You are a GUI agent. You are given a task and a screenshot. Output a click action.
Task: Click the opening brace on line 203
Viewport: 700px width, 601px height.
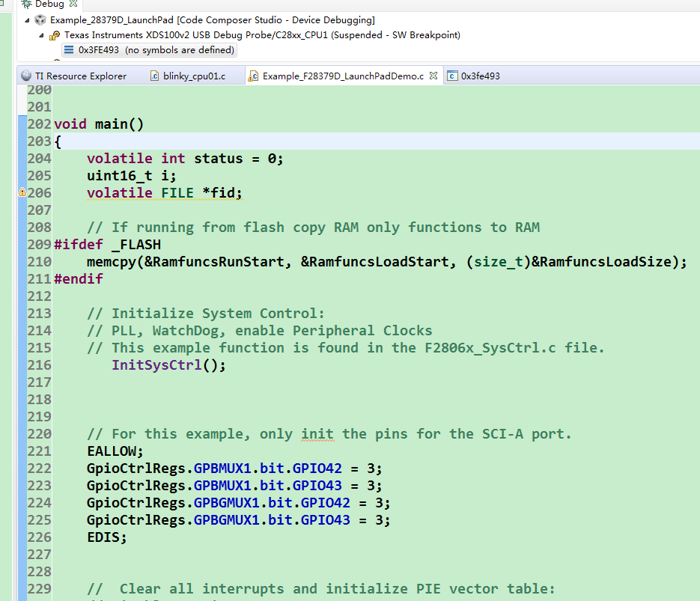coord(58,141)
